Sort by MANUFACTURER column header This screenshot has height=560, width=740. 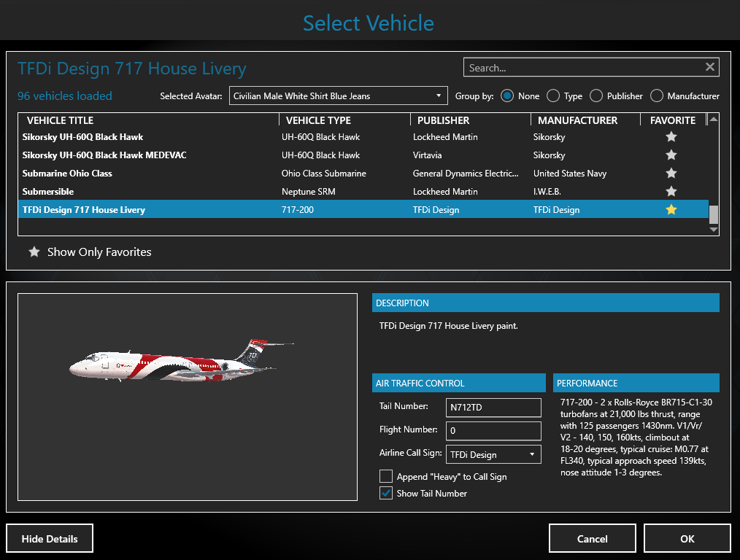(578, 120)
